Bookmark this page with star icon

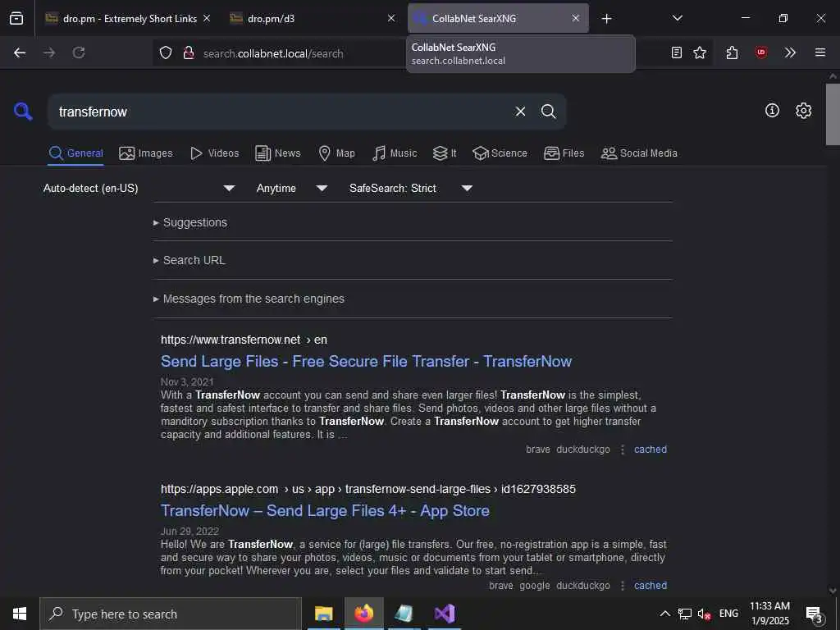[700, 52]
